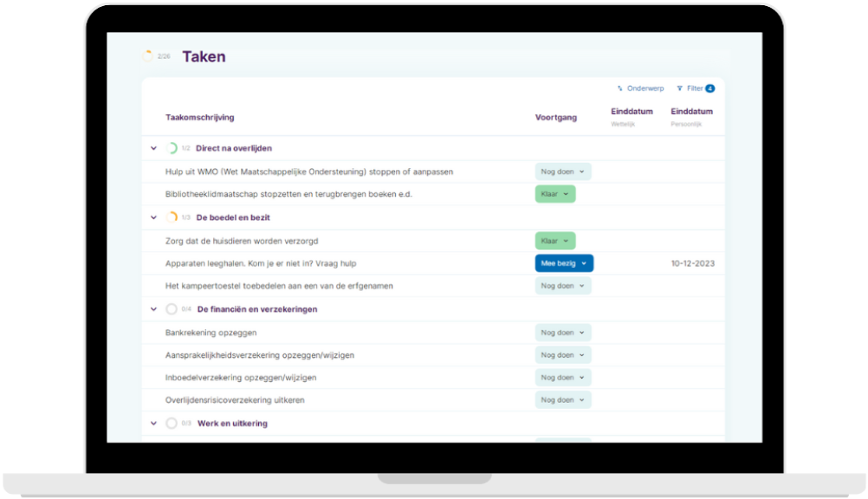Open Klaar status dropdown for Bibliotheeklidmaatschap task
Viewport: 868px width, 499px height.
555,194
